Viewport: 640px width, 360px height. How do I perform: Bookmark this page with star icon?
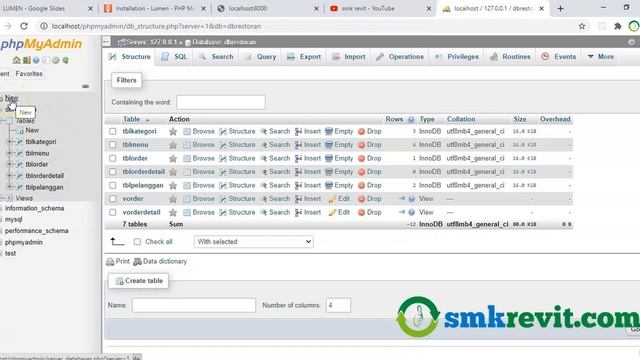point(582,26)
